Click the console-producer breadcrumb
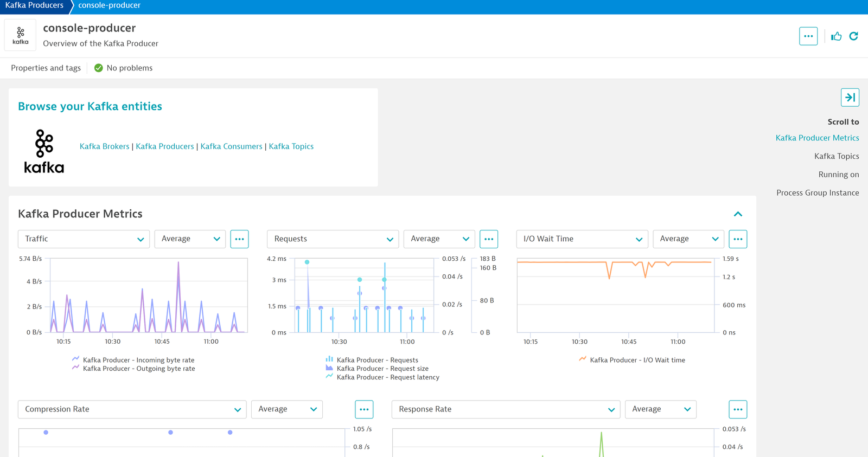 [x=109, y=5]
